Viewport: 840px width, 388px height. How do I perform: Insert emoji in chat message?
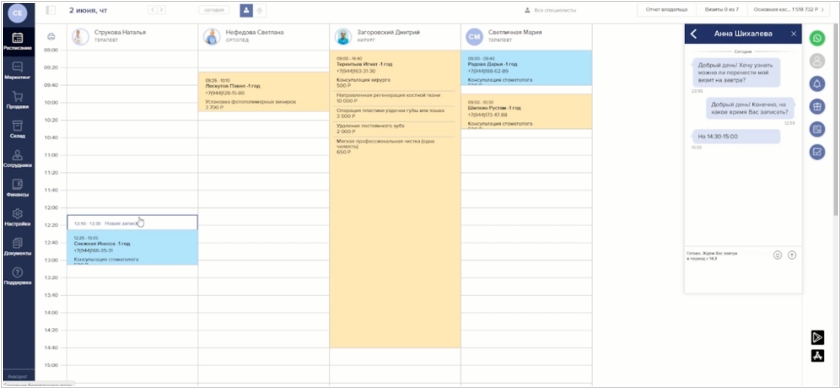point(778,255)
